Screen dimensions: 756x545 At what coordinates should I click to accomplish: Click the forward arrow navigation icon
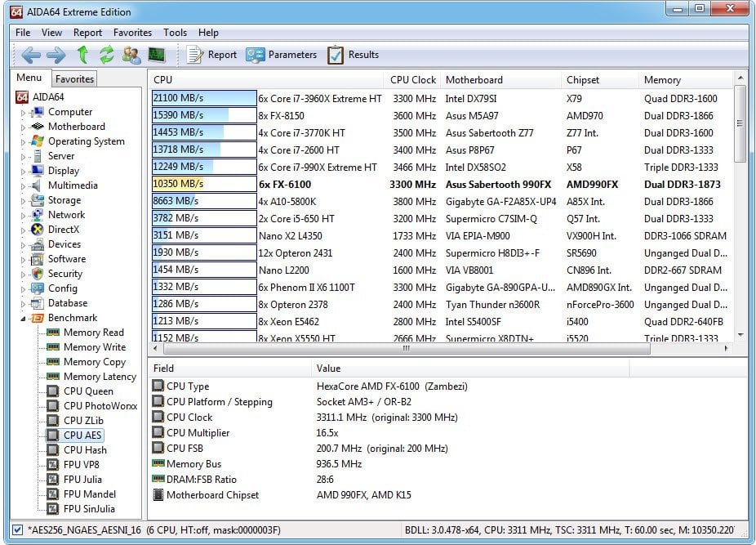56,55
